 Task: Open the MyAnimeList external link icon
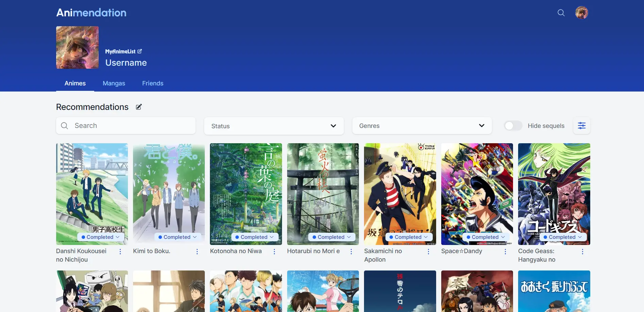pos(139,51)
